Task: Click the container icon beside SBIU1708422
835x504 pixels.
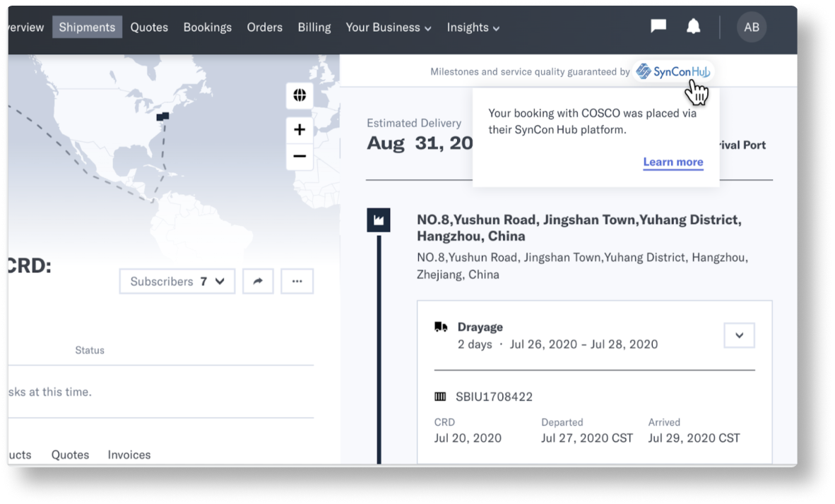Action: (x=440, y=397)
